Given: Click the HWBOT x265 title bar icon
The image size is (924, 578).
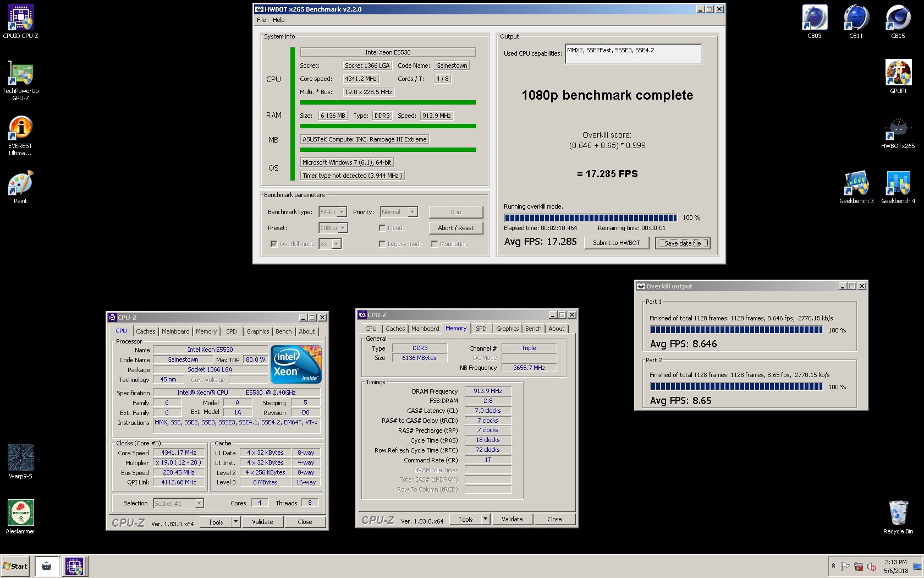Looking at the screenshot, I should click(x=259, y=9).
